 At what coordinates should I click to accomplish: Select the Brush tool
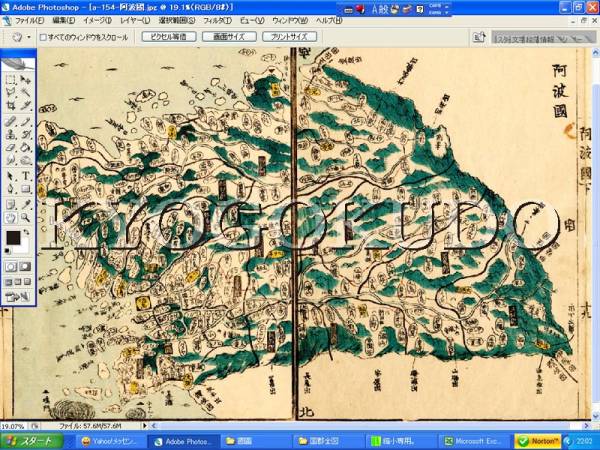[25, 122]
